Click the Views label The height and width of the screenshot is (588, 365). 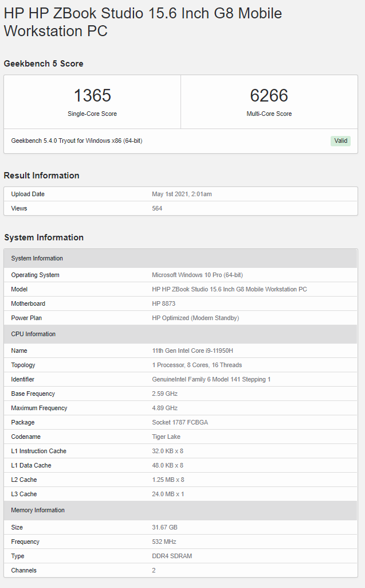[x=19, y=208]
